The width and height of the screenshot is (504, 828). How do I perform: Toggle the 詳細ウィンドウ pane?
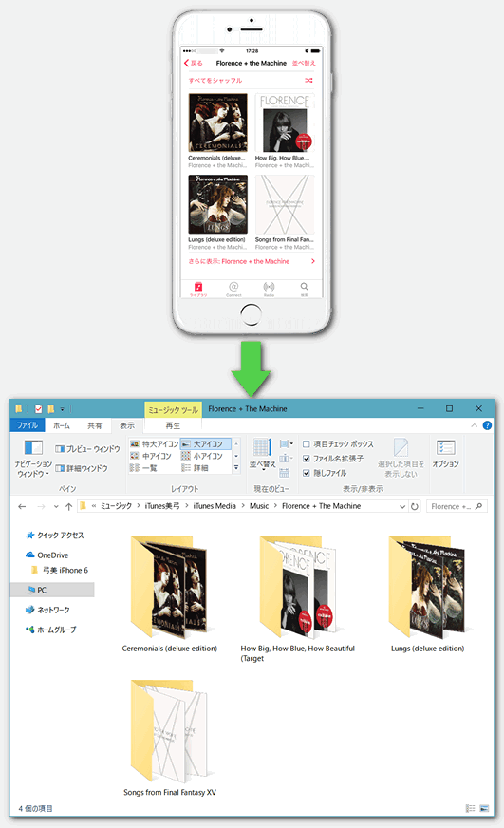coord(82,468)
